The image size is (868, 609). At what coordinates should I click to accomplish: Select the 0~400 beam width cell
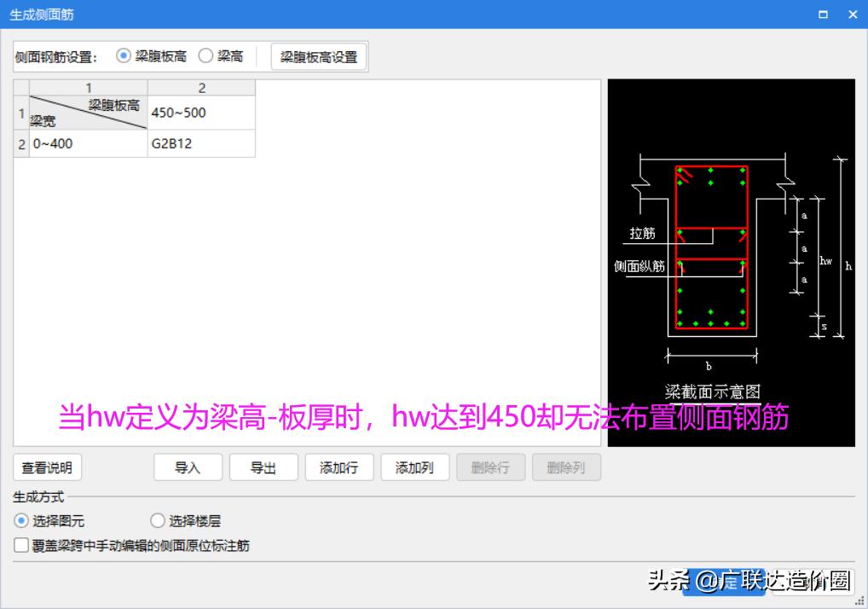[88, 144]
